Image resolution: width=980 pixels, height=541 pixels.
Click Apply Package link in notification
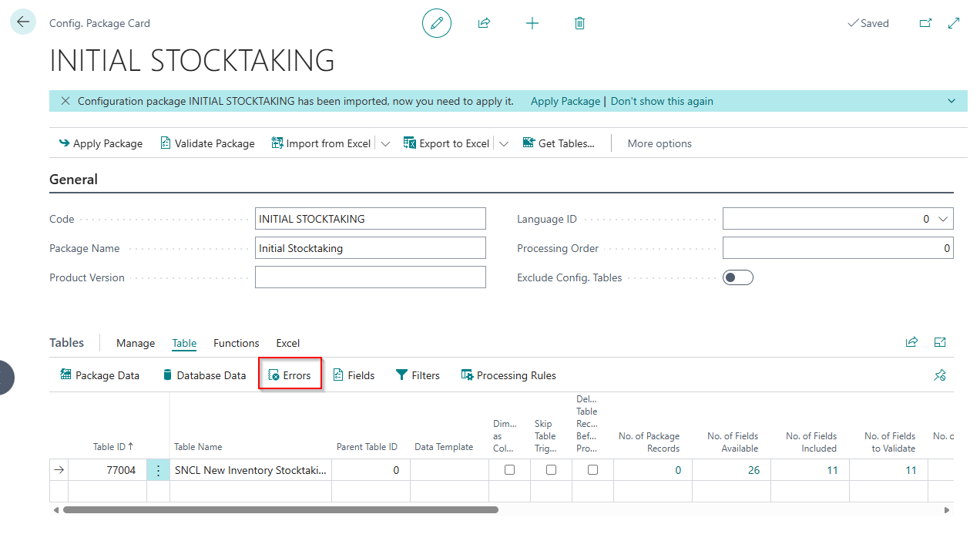click(566, 101)
